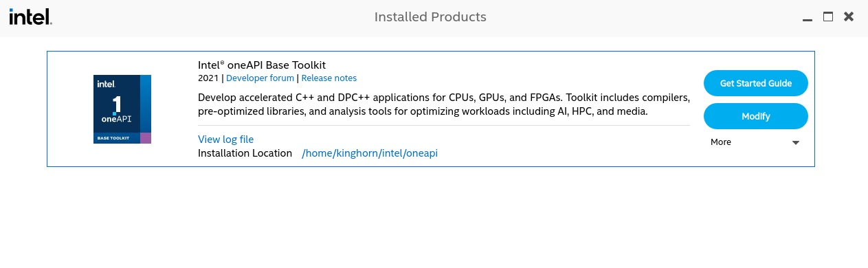Viewport: 868px width, 268px height.
Task: Click the Intel logo in the header
Action: pyautogui.click(x=31, y=16)
